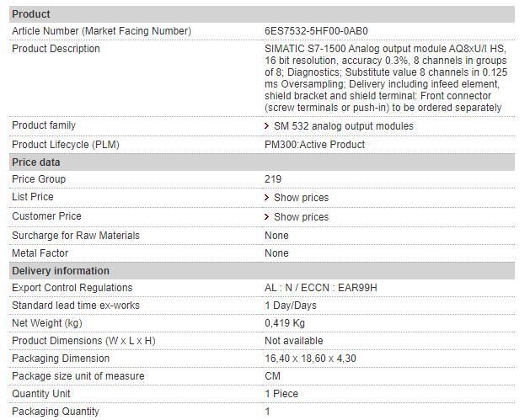Image resolution: width=530 pixels, height=420 pixels.
Task: Open the SM 532 analog output modules link
Action: (343, 126)
